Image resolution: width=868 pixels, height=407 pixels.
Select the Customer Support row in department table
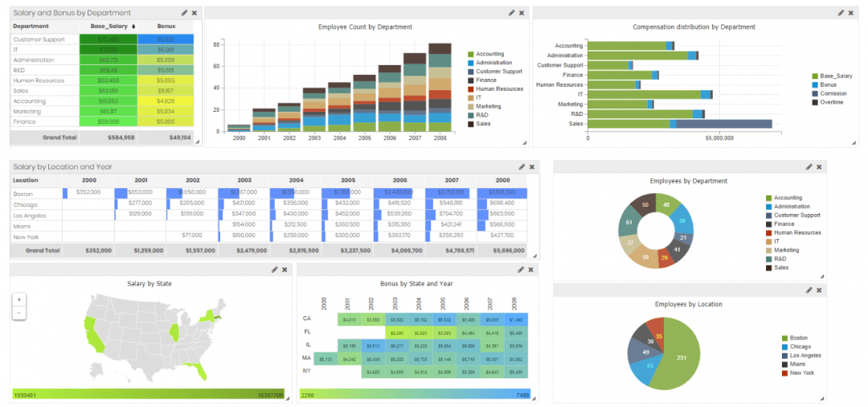pyautogui.click(x=102, y=39)
